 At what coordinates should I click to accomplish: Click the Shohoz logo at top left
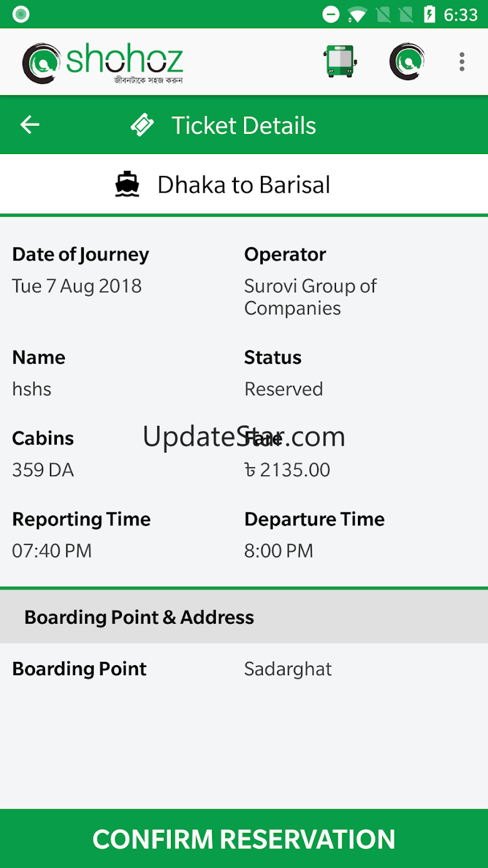click(103, 63)
